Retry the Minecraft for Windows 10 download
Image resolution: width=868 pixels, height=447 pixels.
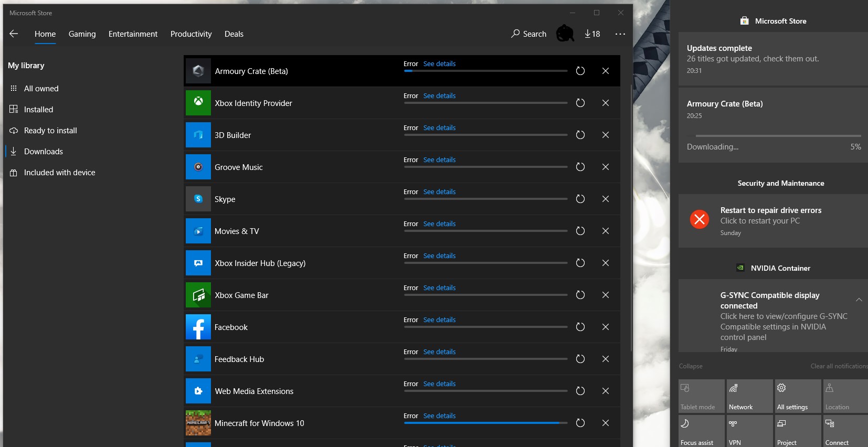pyautogui.click(x=580, y=423)
